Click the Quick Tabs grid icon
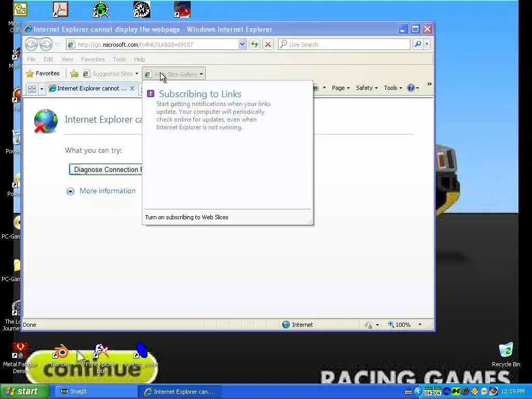532x399 pixels. pyautogui.click(x=32, y=89)
